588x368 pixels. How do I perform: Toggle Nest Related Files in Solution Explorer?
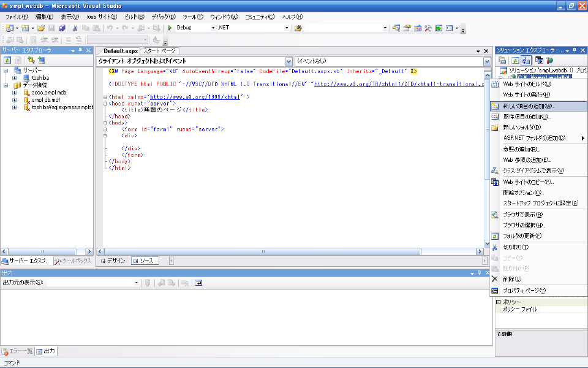pos(526,61)
